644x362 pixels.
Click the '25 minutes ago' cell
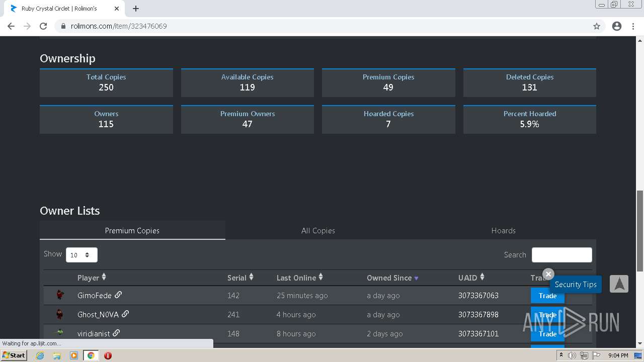pos(302,295)
